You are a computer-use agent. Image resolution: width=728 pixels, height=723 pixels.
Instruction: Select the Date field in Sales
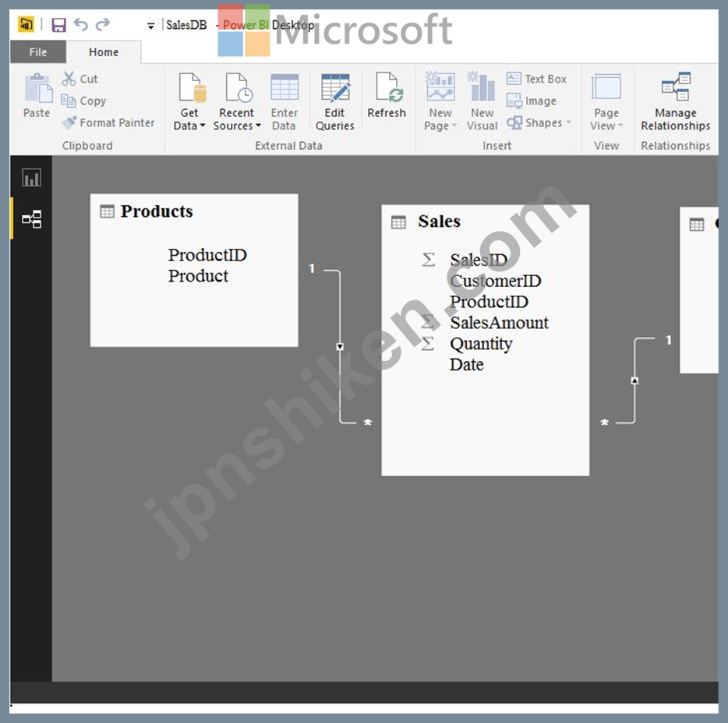coord(467,364)
